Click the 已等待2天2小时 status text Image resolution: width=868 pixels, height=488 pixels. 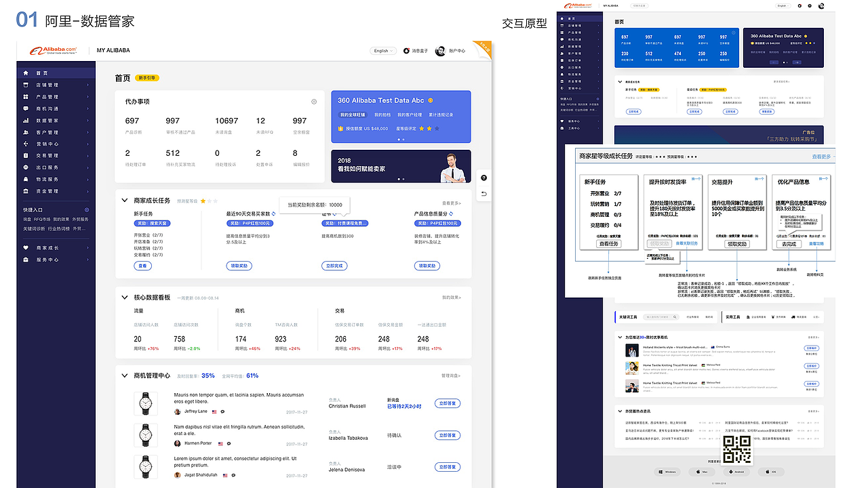coord(404,407)
